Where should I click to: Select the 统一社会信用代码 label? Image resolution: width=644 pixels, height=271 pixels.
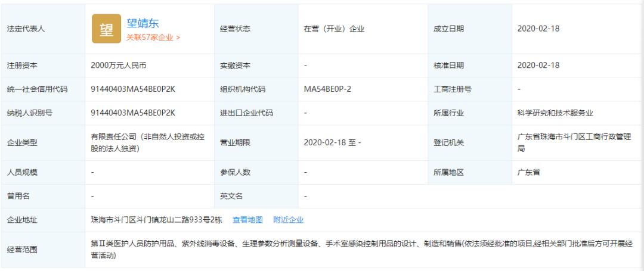(x=38, y=89)
